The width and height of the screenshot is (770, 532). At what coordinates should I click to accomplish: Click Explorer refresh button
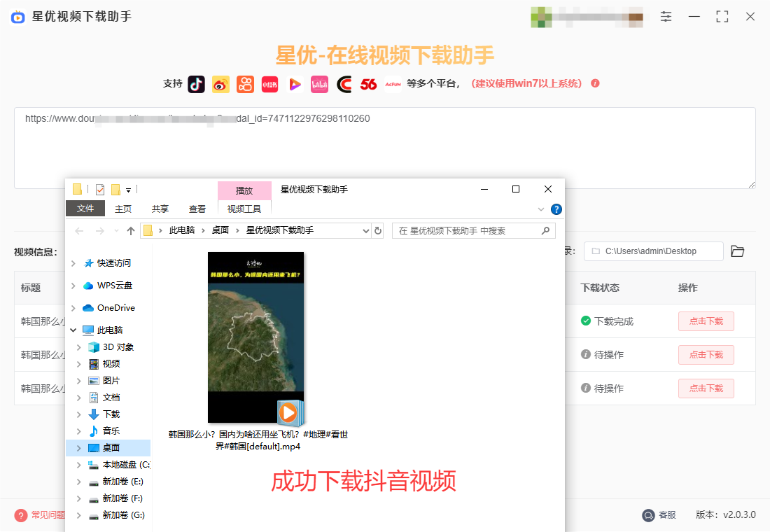click(378, 230)
